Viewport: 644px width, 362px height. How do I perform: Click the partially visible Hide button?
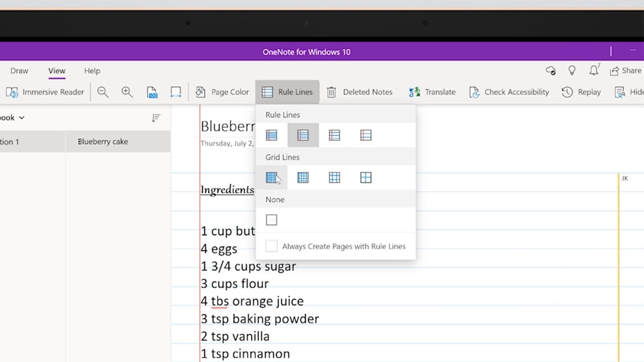pos(629,92)
